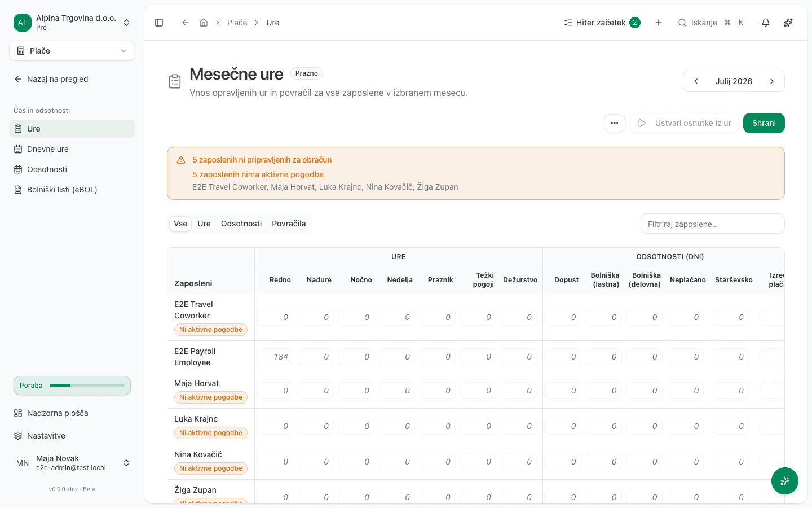Open the notifications bell
812x508 pixels.
(x=766, y=23)
